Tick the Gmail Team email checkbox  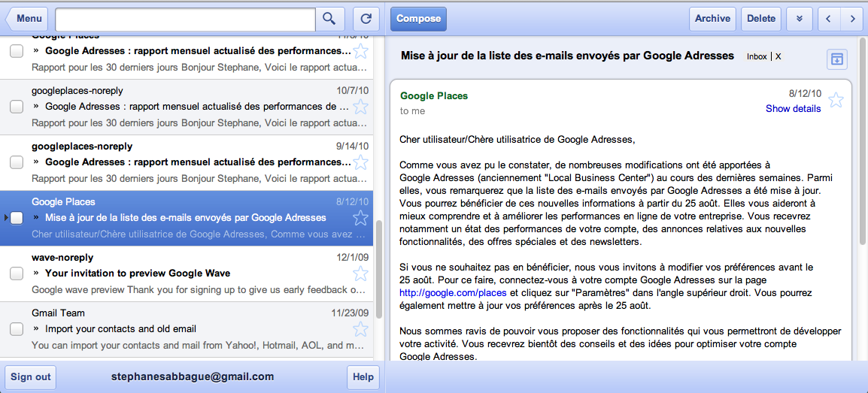[17, 329]
